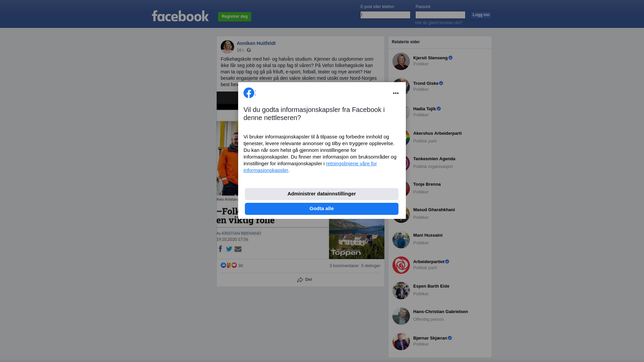Open Administrer datainnstillinger options
644x362 pixels.
pos(322,194)
